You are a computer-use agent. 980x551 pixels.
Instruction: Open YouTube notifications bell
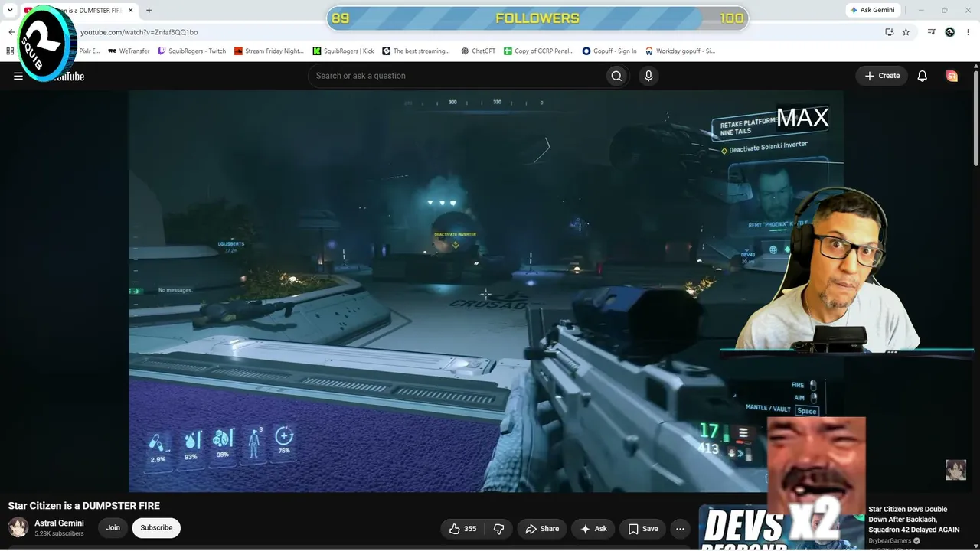[923, 76]
